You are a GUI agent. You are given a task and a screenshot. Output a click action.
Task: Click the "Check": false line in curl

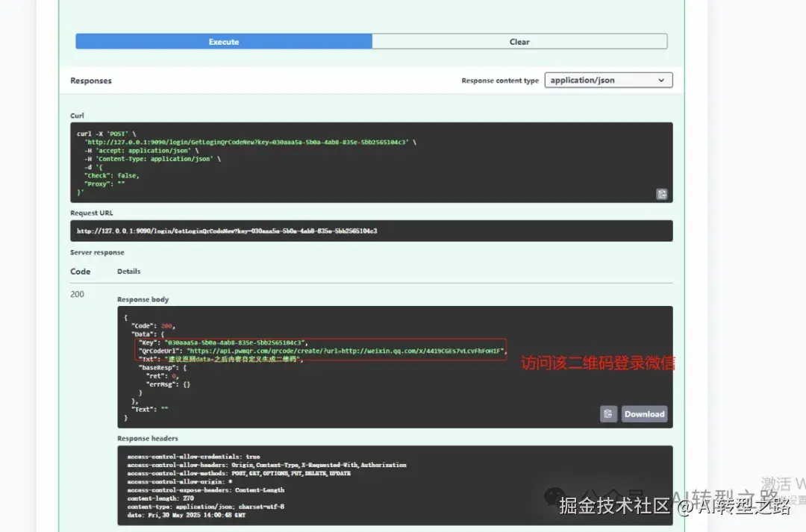(x=111, y=176)
